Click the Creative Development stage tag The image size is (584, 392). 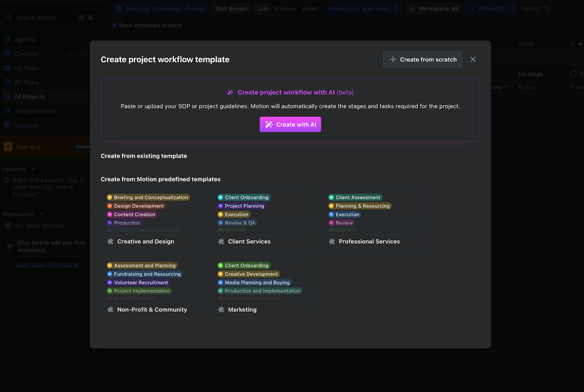point(249,274)
